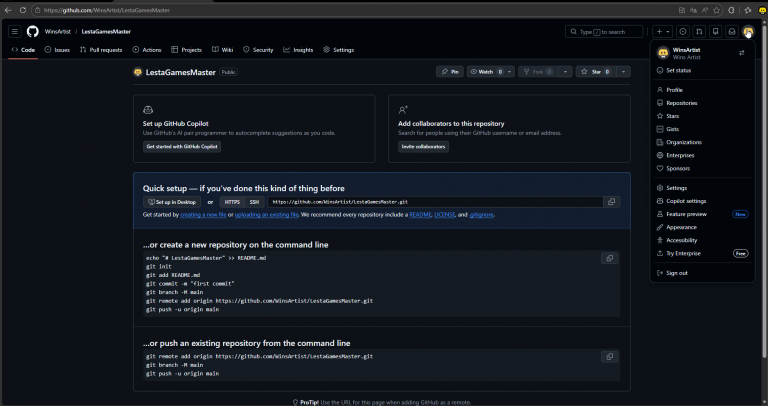Copy the repository URL to clipboard
The width and height of the screenshot is (768, 406).
tap(611, 202)
